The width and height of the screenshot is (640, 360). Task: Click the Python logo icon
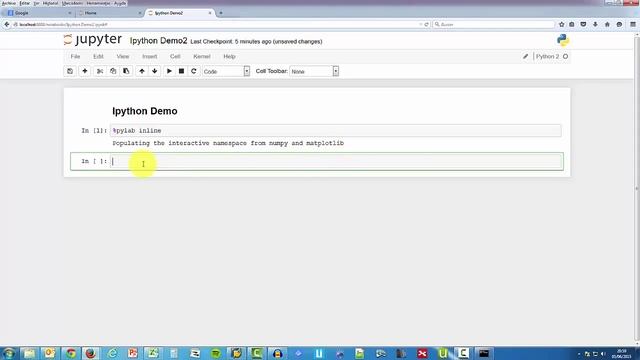563,40
